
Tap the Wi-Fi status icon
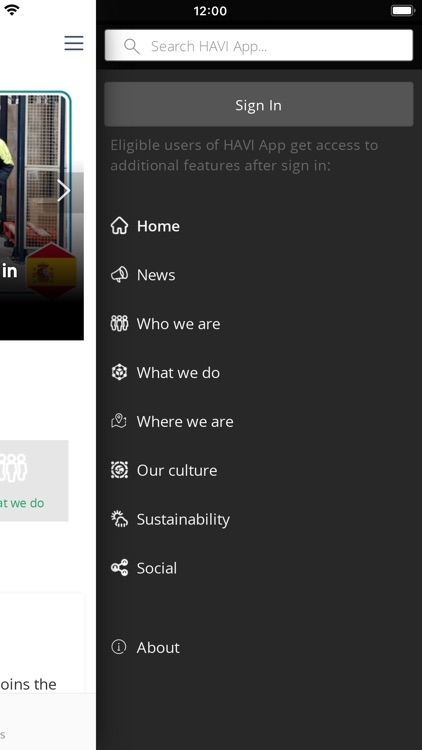11,10
